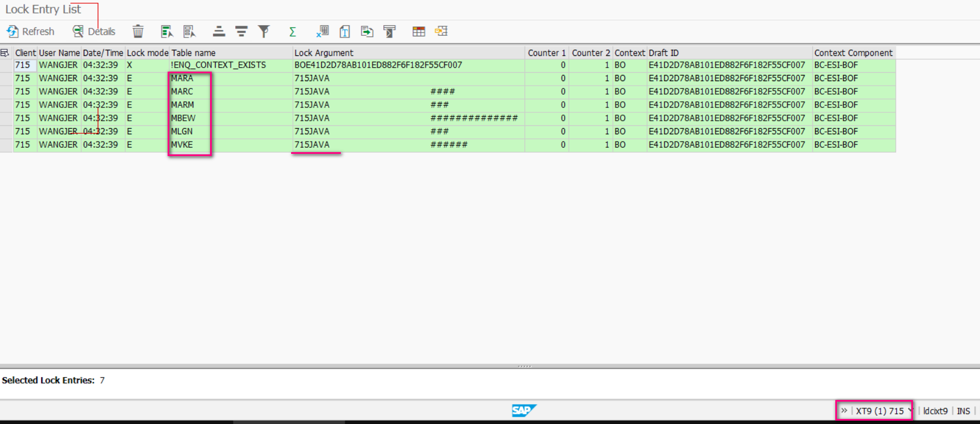Screen dimensions: 980x424
Task: Click the Select All rows icon
Action: (x=166, y=31)
